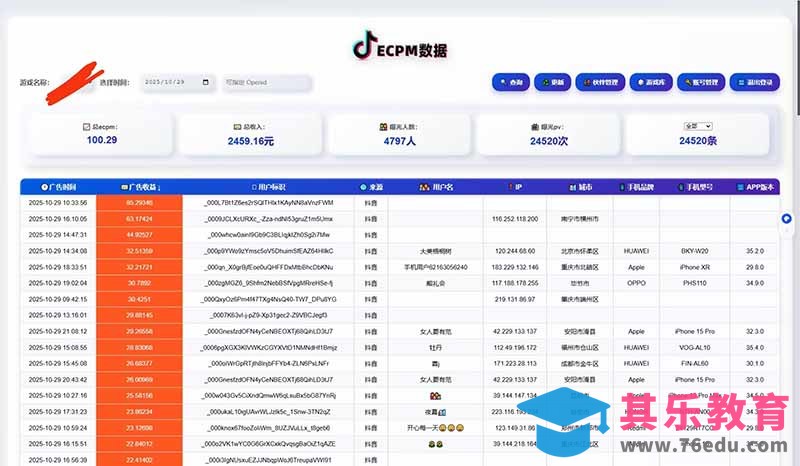Click IP address 219.131.86.97
This screenshot has width=800, height=466.
click(515, 299)
